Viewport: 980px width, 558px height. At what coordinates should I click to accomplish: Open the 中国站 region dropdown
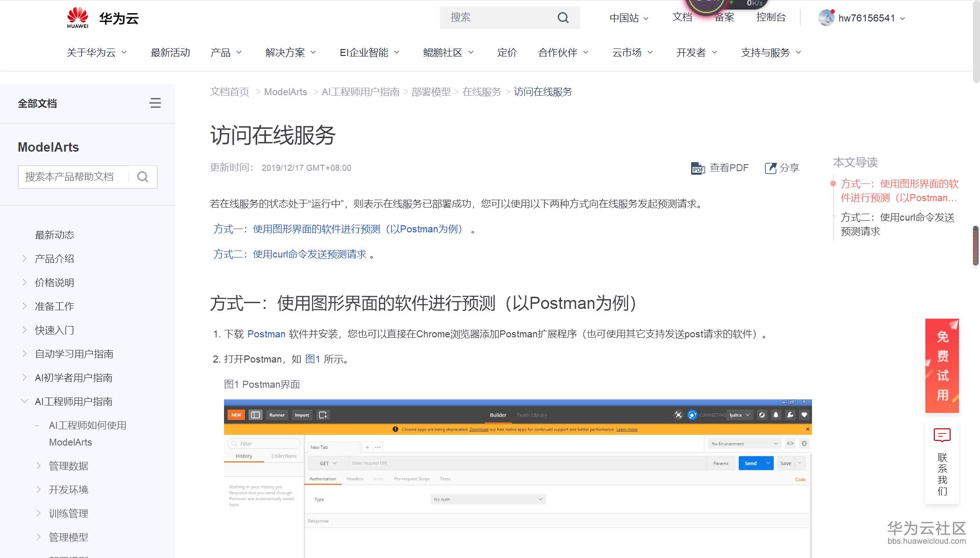629,18
